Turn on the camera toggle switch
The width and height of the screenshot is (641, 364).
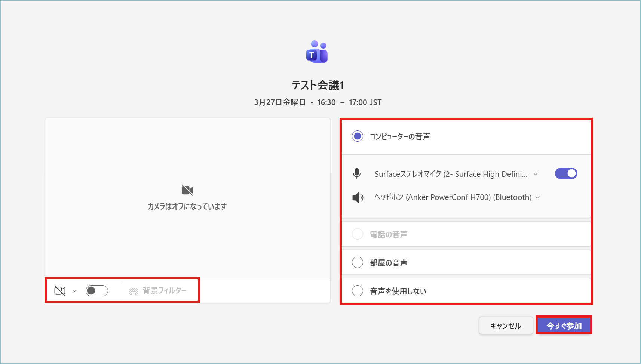97,291
